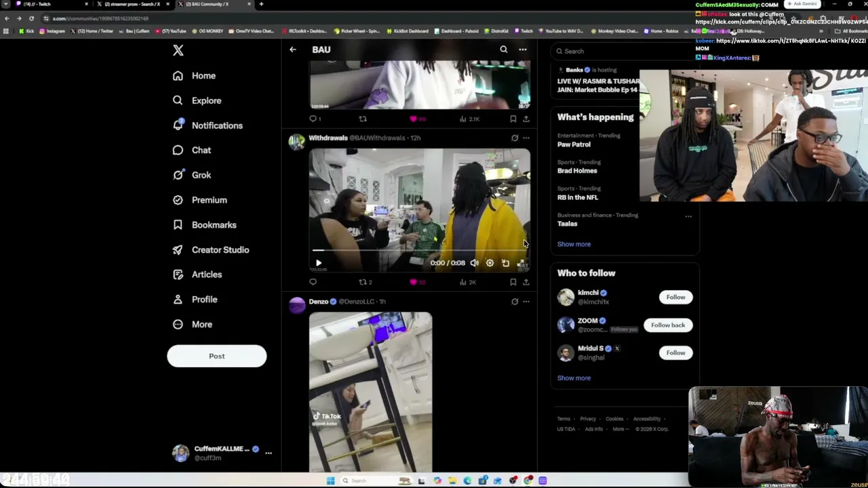
Task: Go to Premium in the sidebar
Action: pyautogui.click(x=199, y=200)
